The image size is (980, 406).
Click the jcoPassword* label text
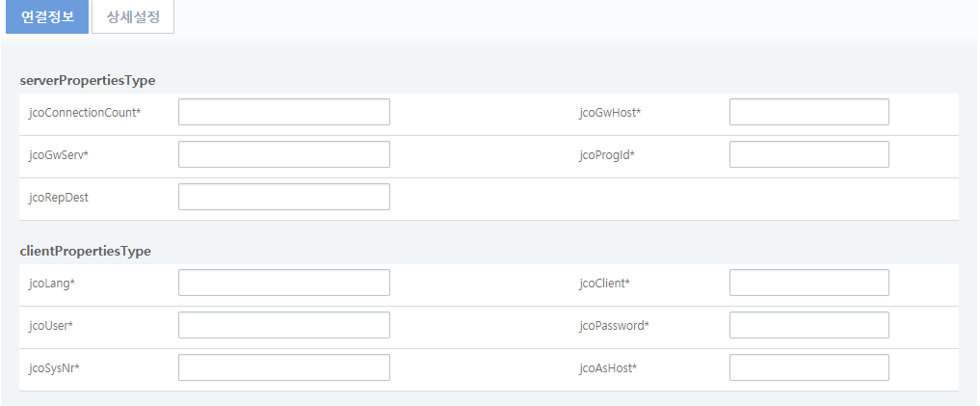614,326
